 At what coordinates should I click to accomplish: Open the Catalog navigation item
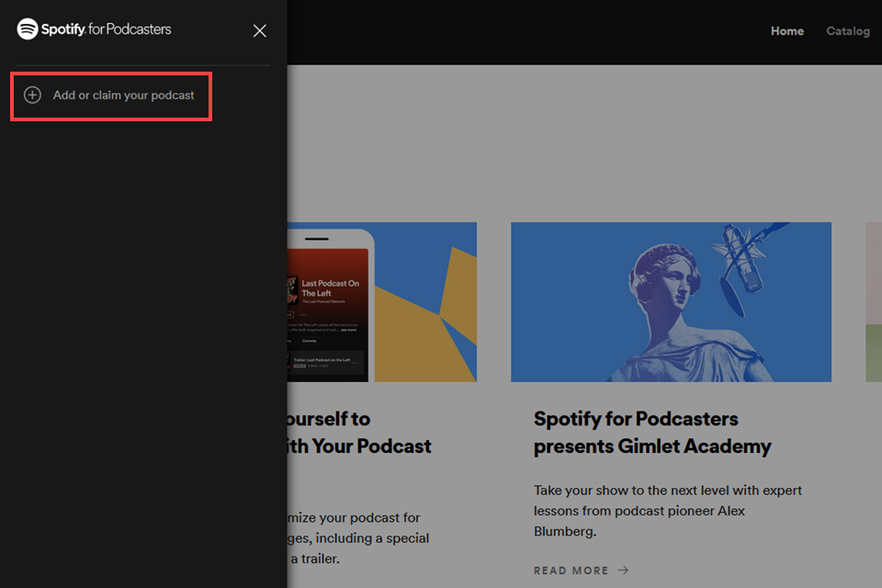847,31
